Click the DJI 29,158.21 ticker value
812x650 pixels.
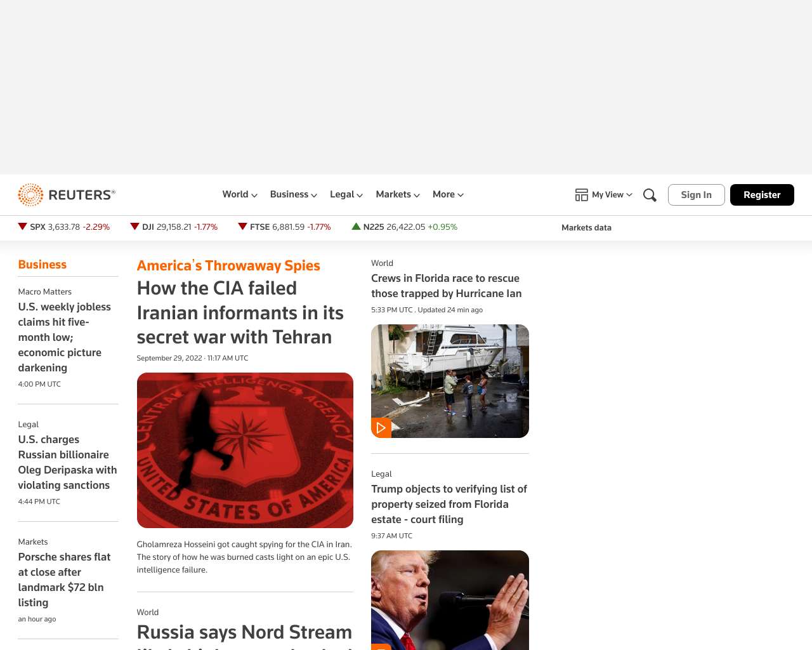point(174,227)
